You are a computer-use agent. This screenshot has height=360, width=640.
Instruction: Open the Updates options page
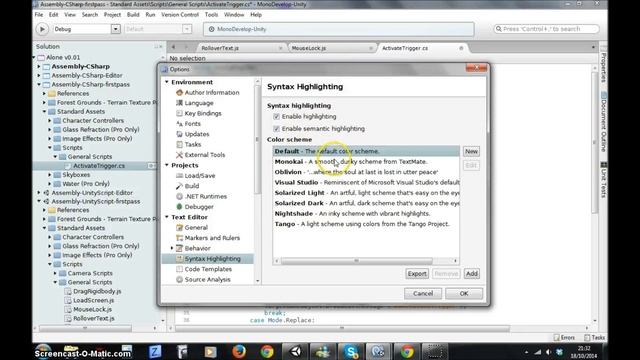[197, 134]
